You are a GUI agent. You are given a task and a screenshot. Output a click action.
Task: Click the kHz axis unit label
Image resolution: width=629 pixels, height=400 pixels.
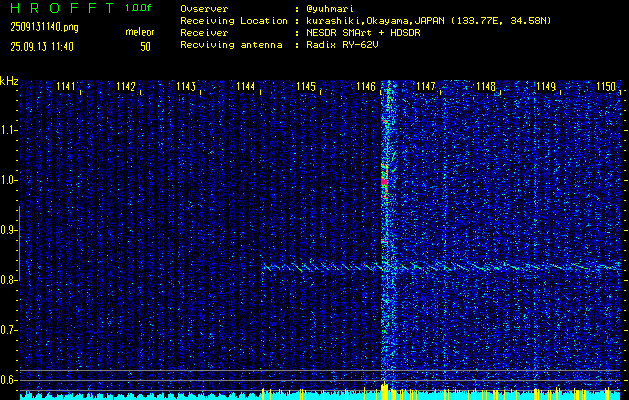pyautogui.click(x=9, y=81)
